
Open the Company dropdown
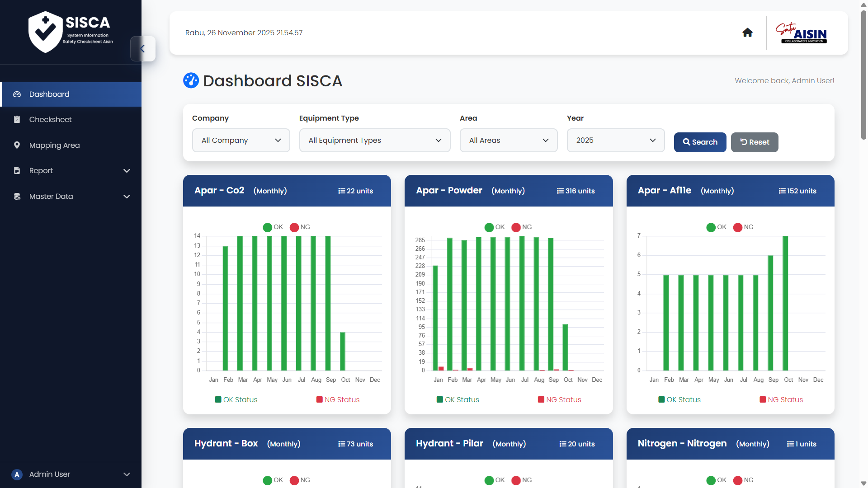tap(241, 141)
